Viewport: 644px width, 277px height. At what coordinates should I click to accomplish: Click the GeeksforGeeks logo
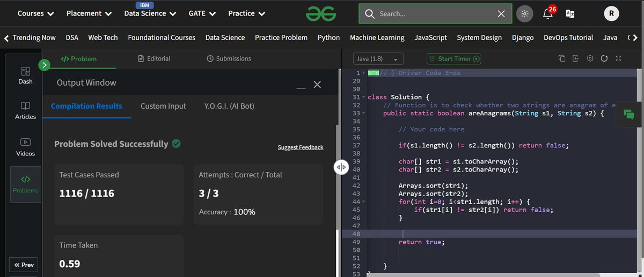pos(320,14)
